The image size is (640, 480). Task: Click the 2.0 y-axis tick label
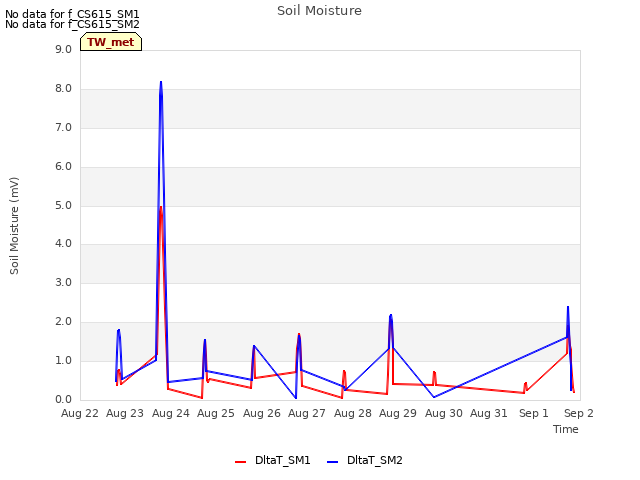63,322
